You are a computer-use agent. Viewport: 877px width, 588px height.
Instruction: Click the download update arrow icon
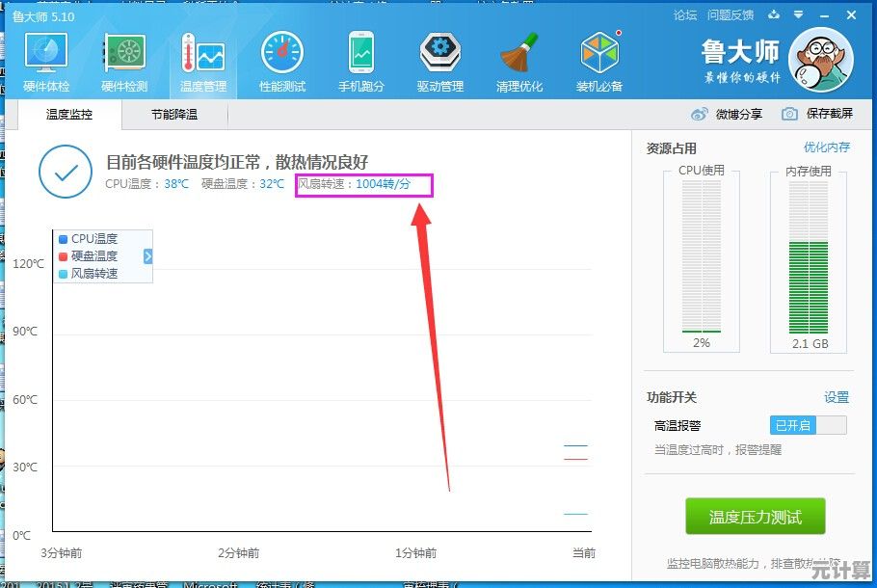775,15
